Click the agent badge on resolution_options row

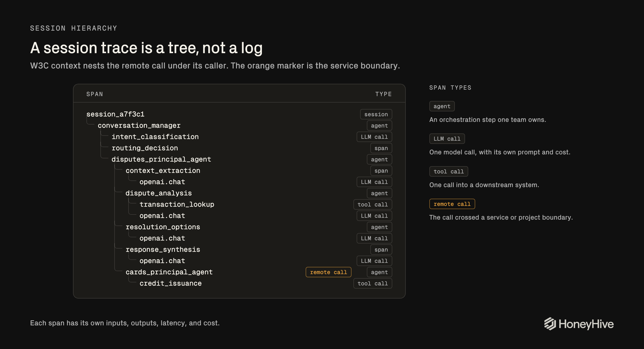[379, 227]
